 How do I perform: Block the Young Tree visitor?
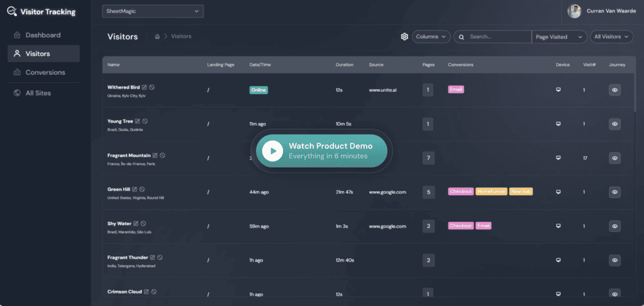point(145,121)
